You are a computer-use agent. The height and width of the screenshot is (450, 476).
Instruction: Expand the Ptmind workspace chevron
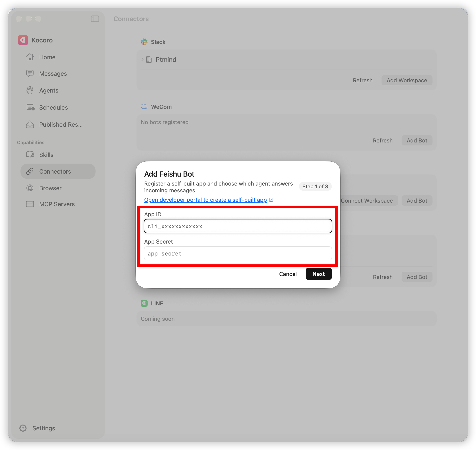(x=142, y=59)
